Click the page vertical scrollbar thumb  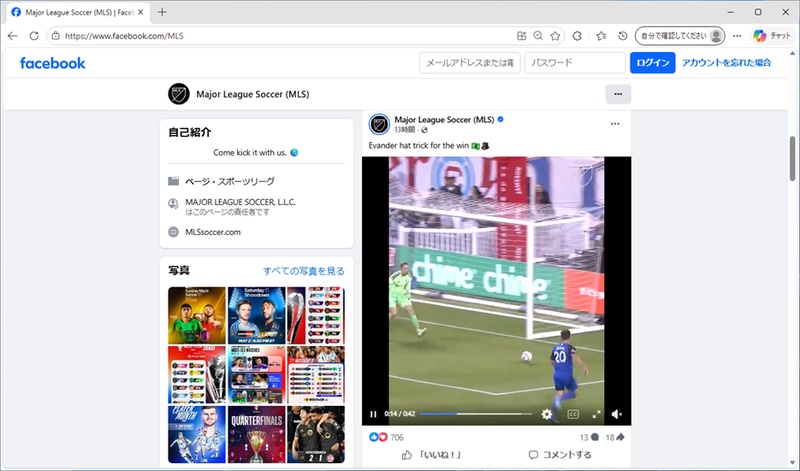792,158
